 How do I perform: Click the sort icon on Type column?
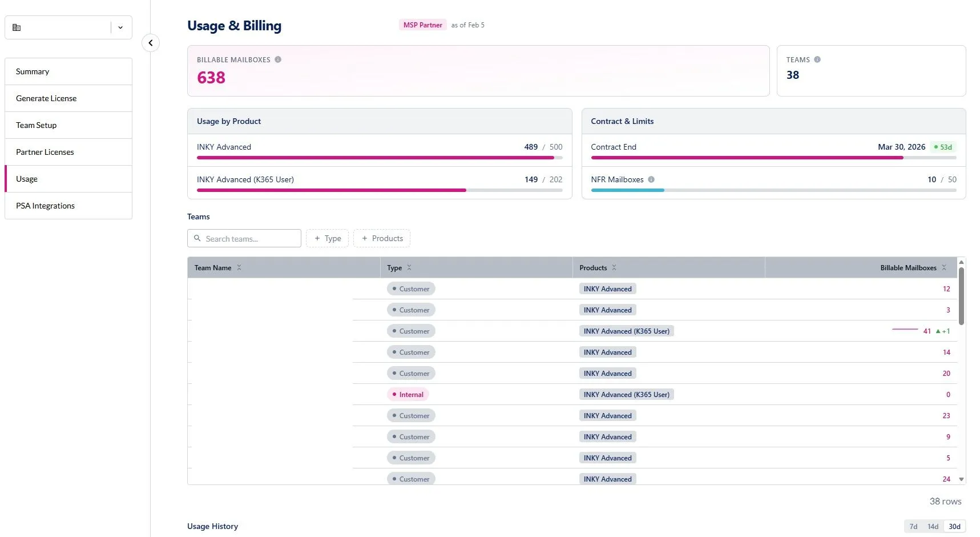click(409, 267)
